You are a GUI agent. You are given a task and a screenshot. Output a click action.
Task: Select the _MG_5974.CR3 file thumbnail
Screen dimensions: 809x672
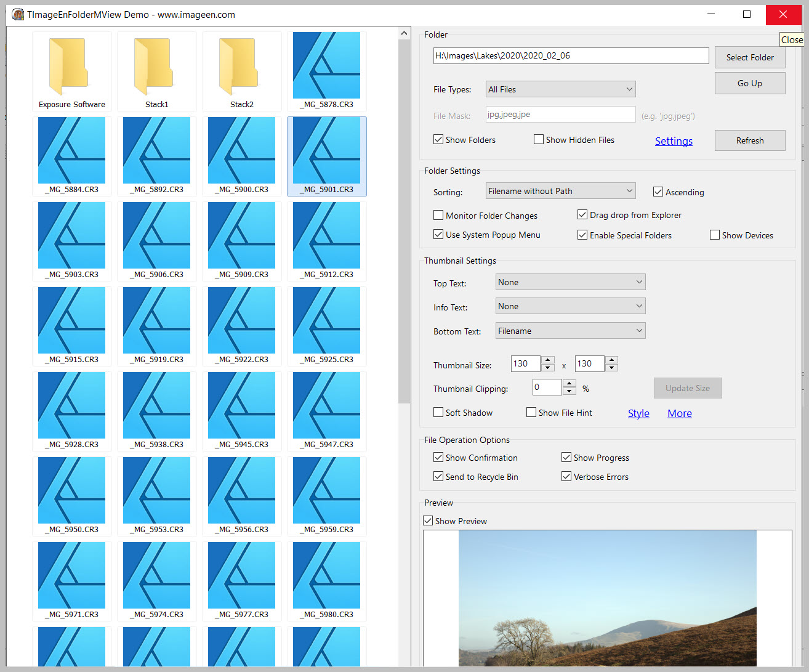coord(157,581)
